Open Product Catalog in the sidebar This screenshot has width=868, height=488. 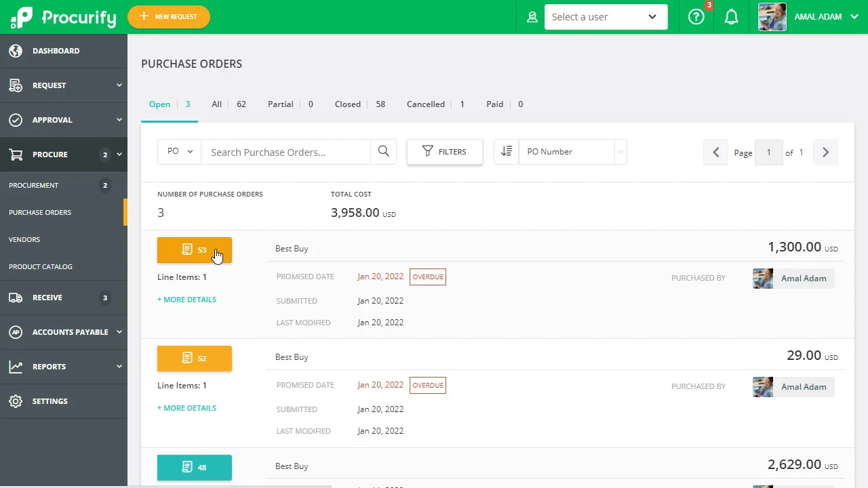pyautogui.click(x=64, y=266)
